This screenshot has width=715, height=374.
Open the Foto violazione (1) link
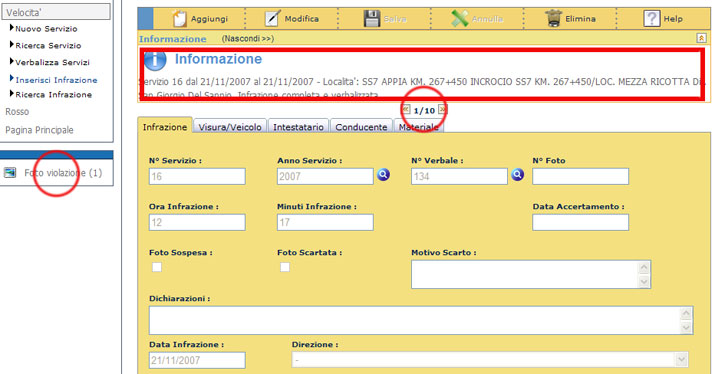[x=63, y=173]
